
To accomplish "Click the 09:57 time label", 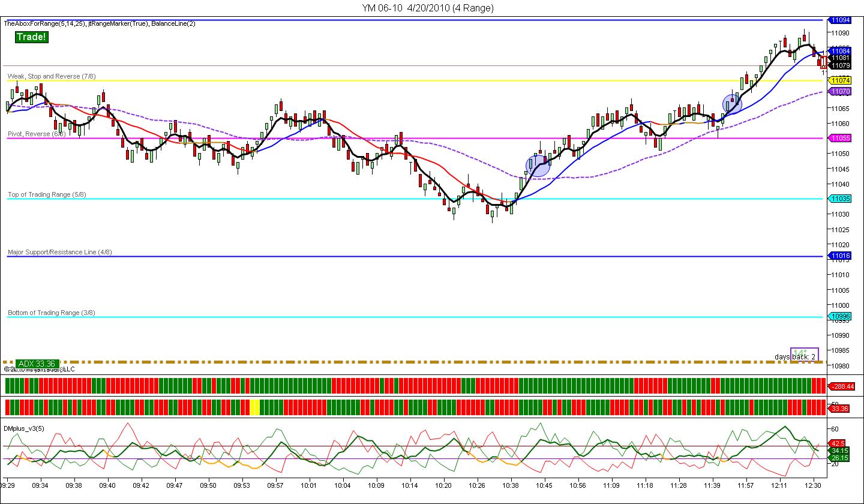I will 275,485.
